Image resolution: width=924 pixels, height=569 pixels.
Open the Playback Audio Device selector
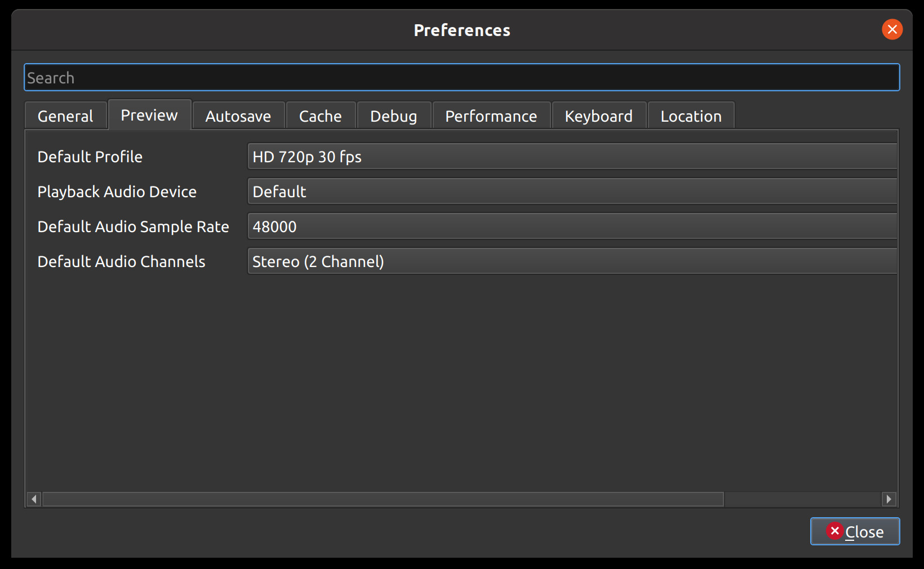pos(572,192)
